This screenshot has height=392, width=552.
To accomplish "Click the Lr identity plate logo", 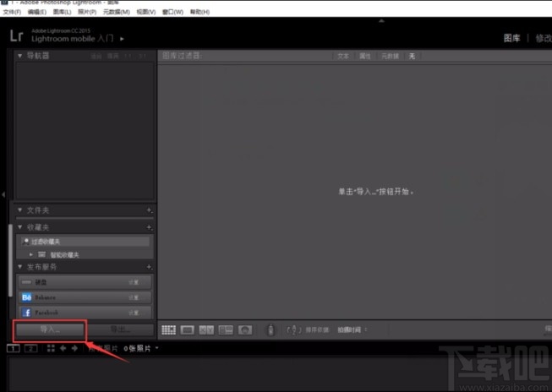I will point(16,35).
